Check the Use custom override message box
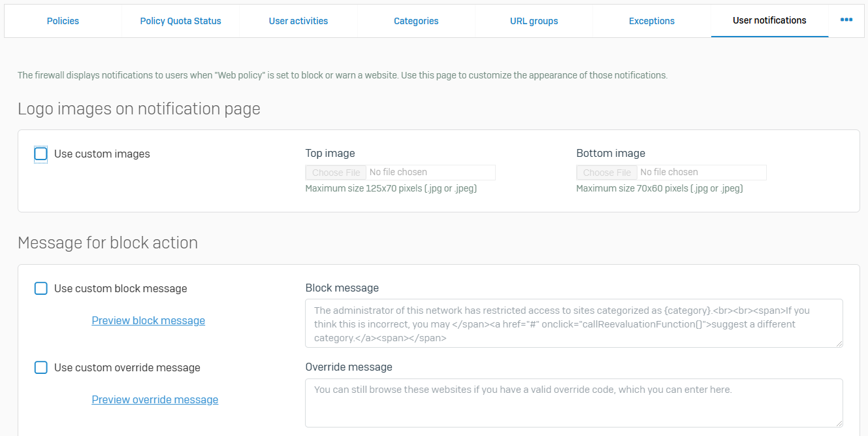The image size is (868, 436). point(41,367)
